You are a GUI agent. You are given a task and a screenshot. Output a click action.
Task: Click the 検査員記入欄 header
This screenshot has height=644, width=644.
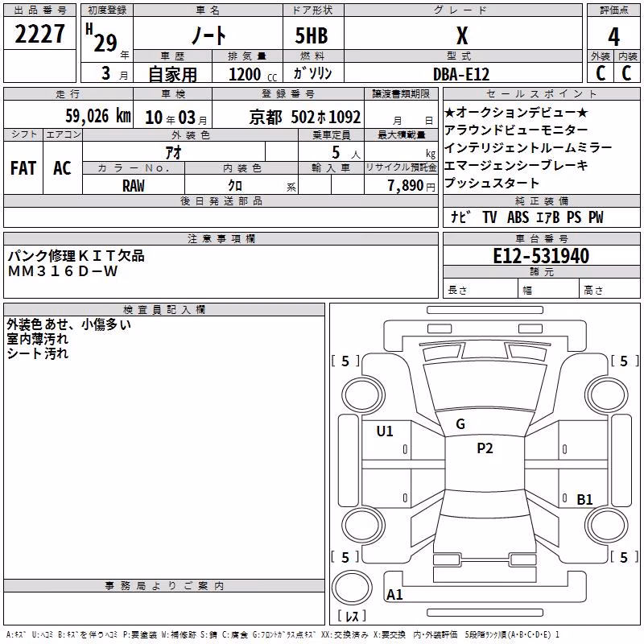coord(164,310)
